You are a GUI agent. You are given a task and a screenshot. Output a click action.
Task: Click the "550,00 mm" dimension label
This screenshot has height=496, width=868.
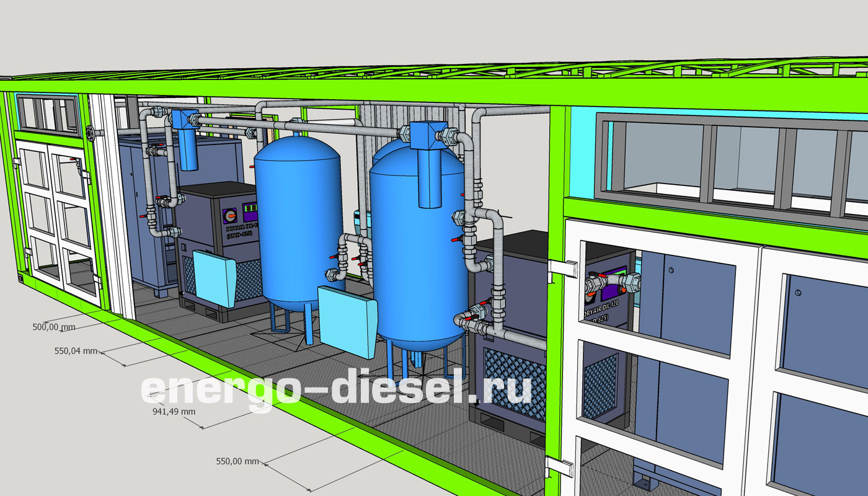(237, 461)
